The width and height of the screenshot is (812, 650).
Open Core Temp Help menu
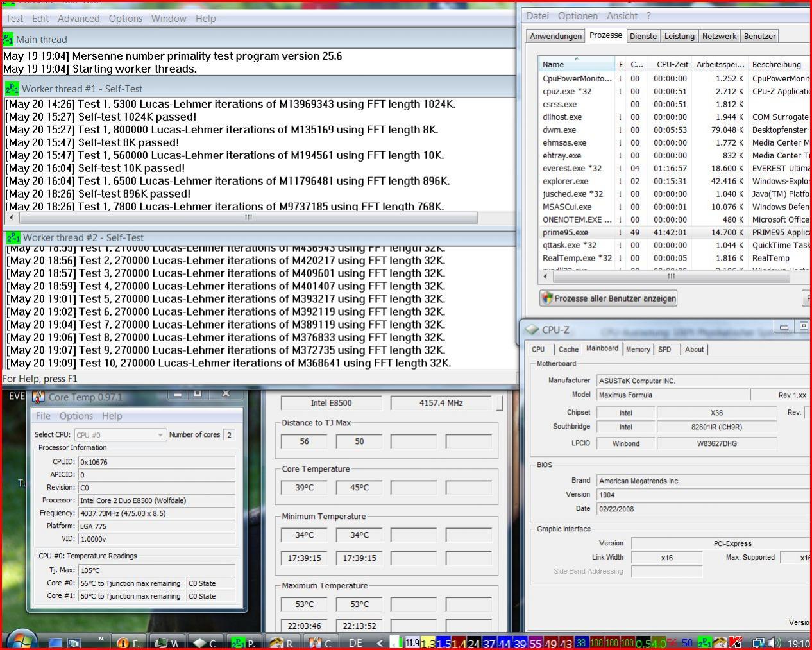(x=112, y=416)
